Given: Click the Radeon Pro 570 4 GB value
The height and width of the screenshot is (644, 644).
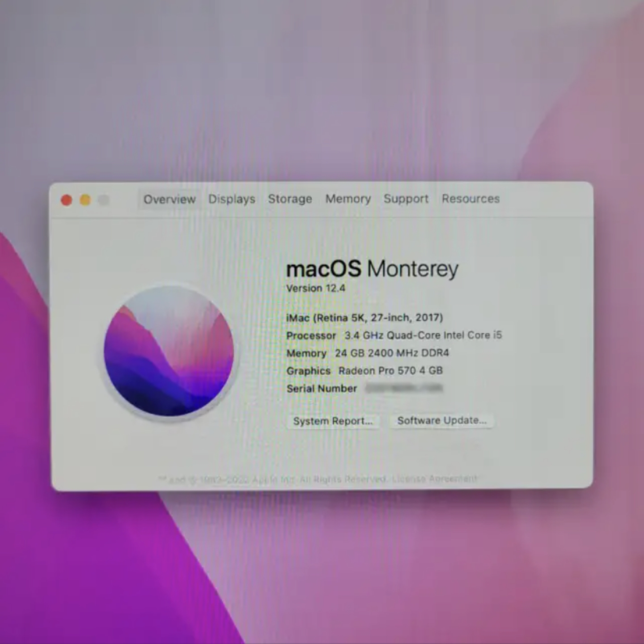Looking at the screenshot, I should point(390,370).
